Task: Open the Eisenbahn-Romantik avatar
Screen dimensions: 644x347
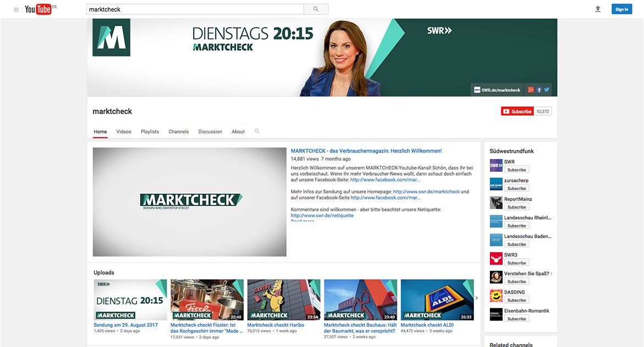Action: pos(496,315)
